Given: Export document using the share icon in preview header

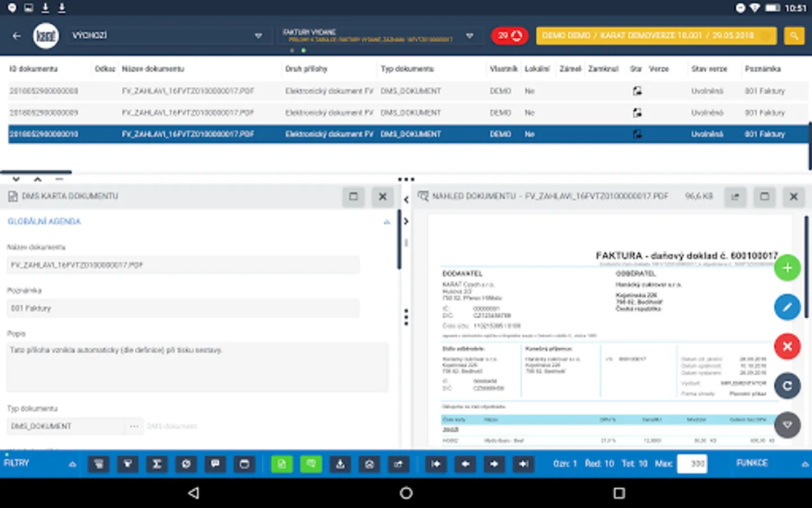Looking at the screenshot, I should pos(735,196).
